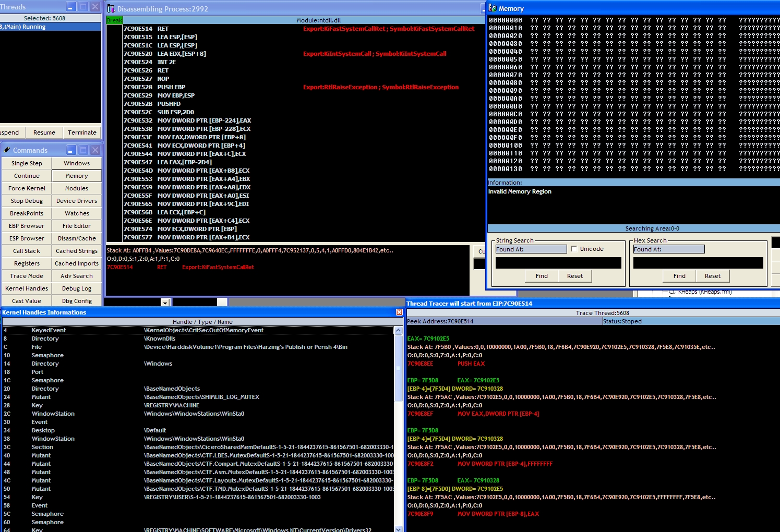The image size is (780, 532).
Task: Open the Device Drivers list
Action: [76, 201]
